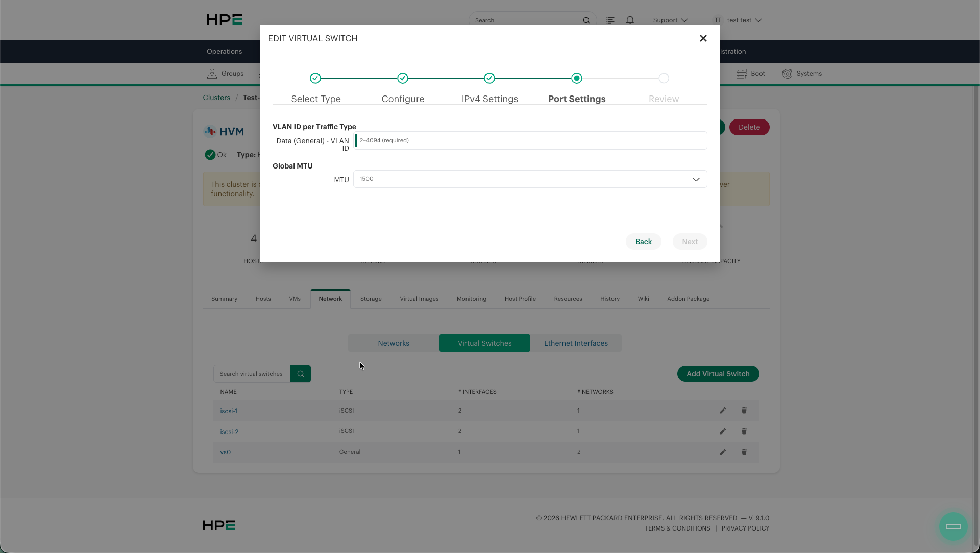Click the Next button in the wizard

point(690,242)
